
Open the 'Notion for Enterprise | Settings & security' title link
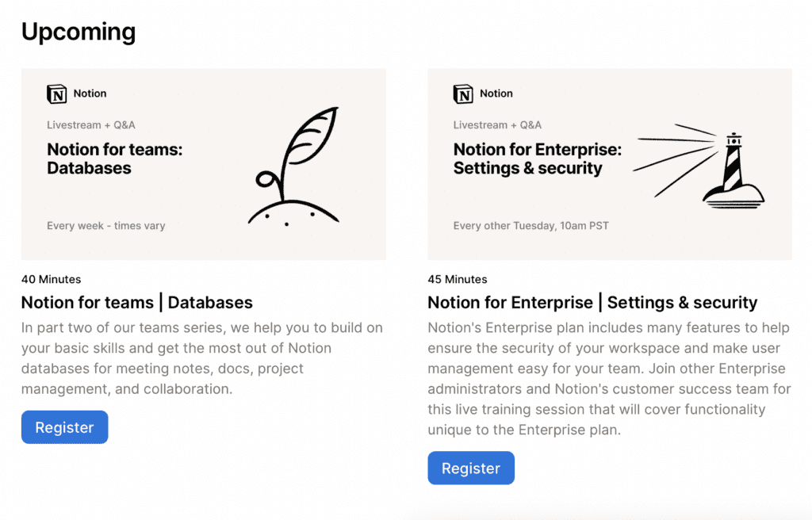pyautogui.click(x=592, y=302)
